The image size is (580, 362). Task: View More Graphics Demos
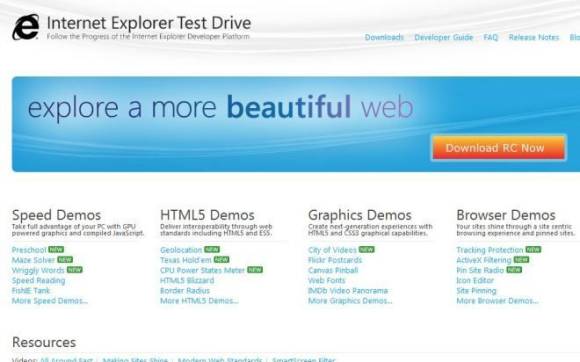[350, 301]
